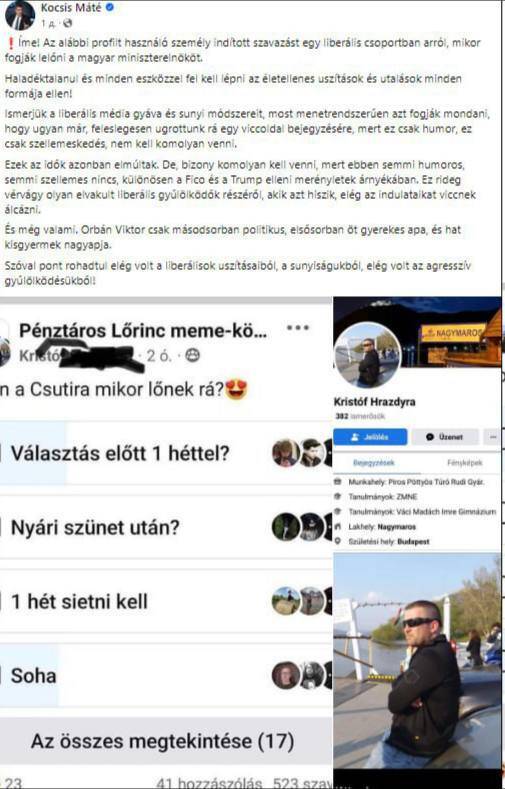Select poll option Nyári szünet után?
This screenshot has height=789, width=505.
(x=166, y=527)
